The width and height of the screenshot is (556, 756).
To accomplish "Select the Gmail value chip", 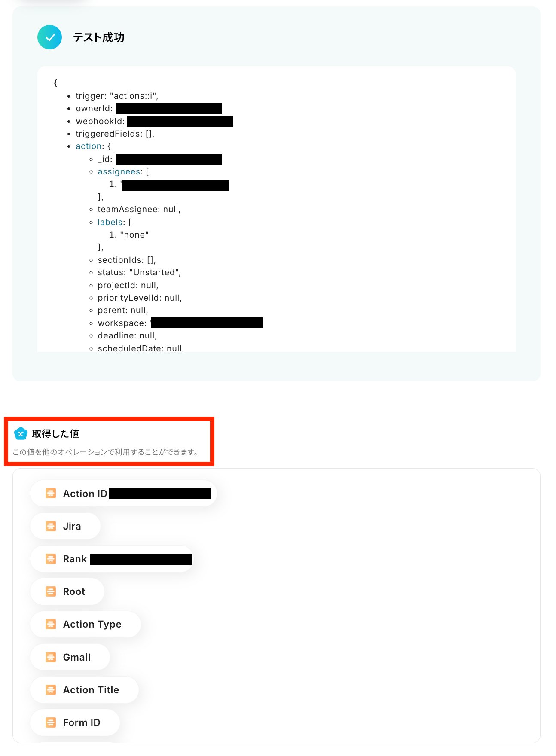I will [70, 657].
